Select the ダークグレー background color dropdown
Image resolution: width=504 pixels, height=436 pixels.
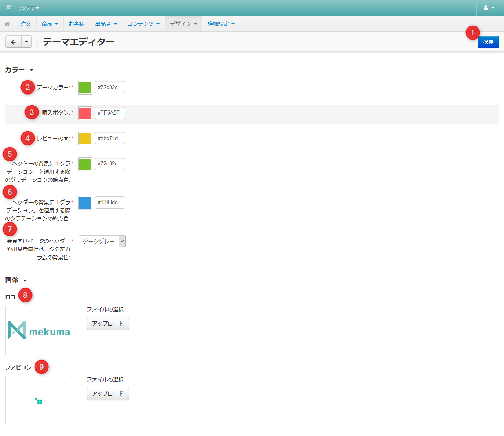(x=102, y=241)
